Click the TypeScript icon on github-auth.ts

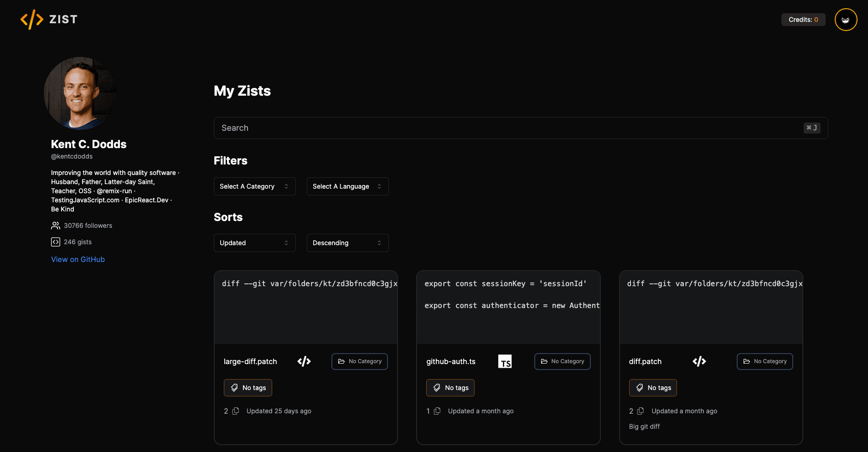click(x=505, y=361)
